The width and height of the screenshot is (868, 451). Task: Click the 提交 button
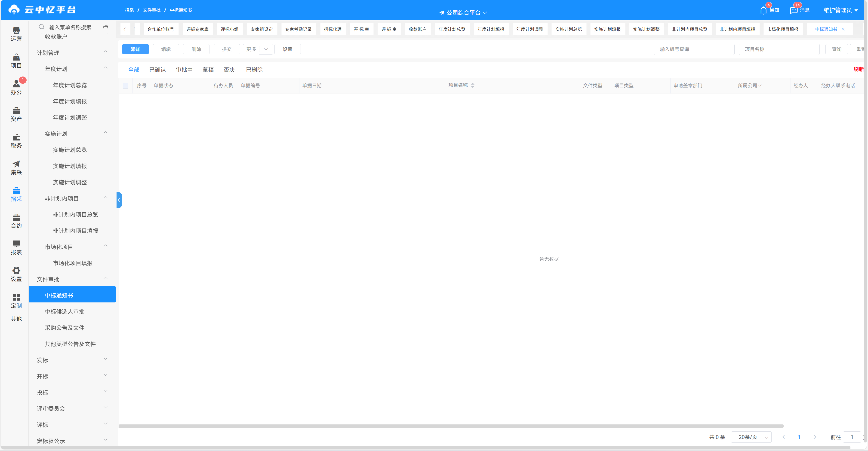pos(226,49)
